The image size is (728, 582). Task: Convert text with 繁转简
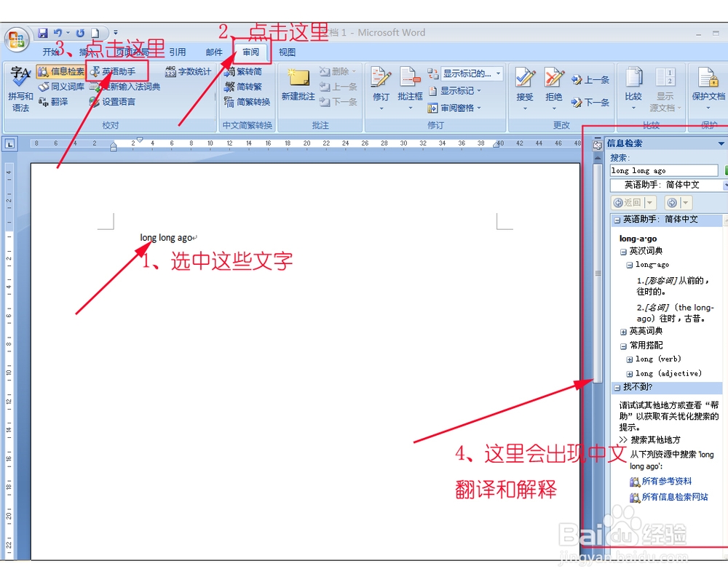coord(242,71)
